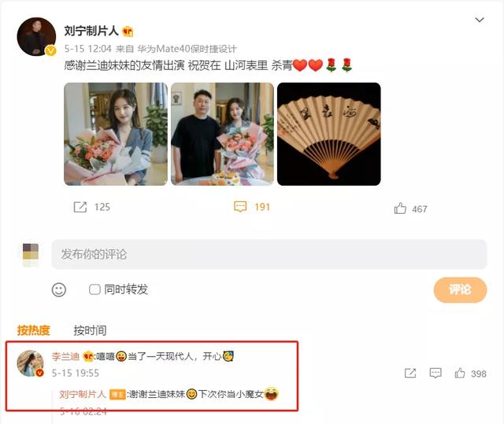Open the first photo of woman with bouquet

tap(116, 134)
